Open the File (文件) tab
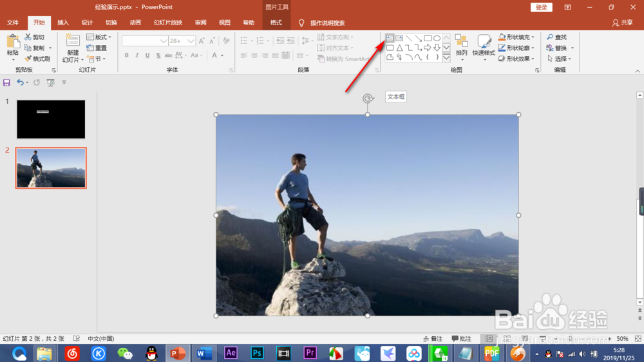 coord(13,23)
